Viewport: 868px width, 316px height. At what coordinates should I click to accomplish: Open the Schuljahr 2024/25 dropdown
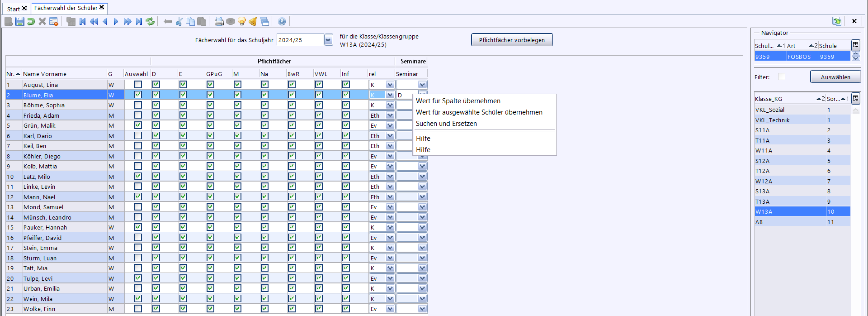328,40
